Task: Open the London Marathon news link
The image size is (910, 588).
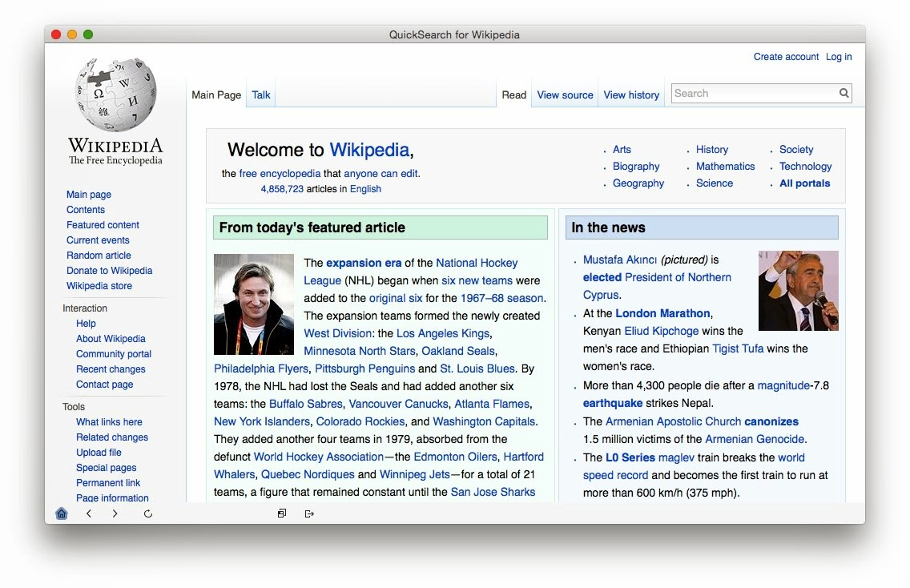Action: pyautogui.click(x=662, y=313)
